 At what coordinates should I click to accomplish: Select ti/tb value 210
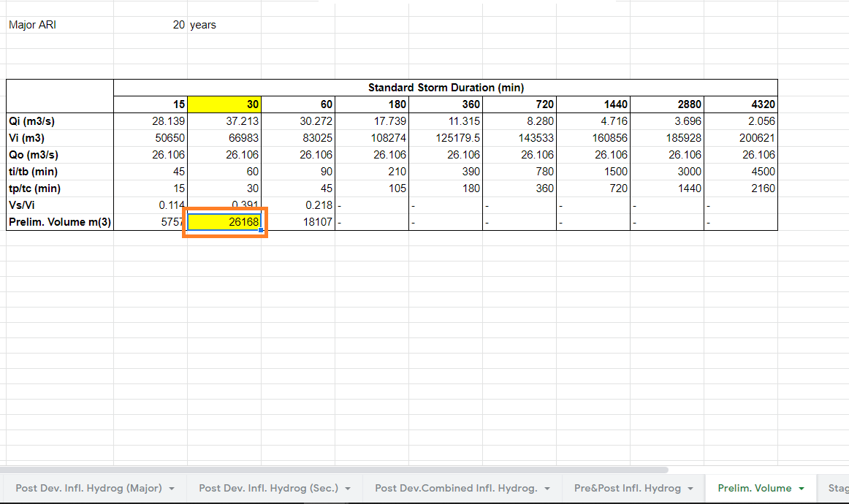(x=372, y=172)
